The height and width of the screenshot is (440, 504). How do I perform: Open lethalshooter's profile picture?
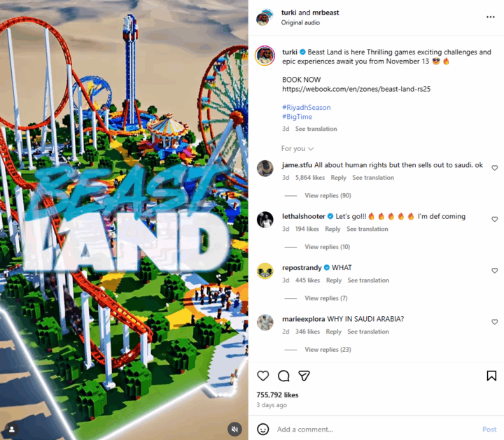pyautogui.click(x=265, y=220)
